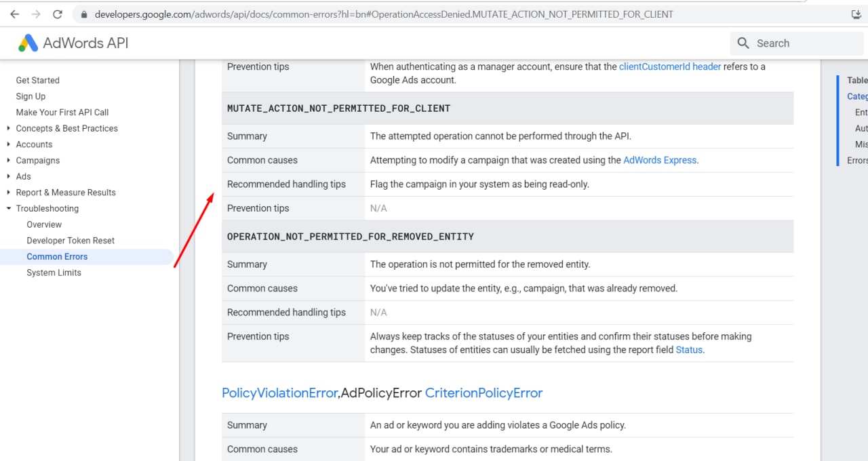Screen dimensions: 868x461
Task: Open the Status report field link
Action: click(689, 350)
